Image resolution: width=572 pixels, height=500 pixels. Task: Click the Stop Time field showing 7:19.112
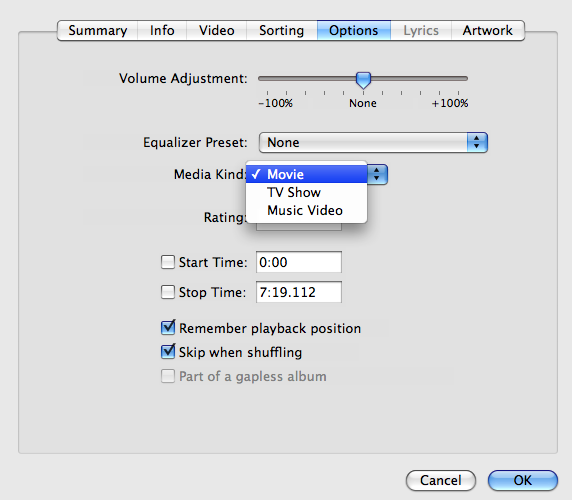pos(299,292)
